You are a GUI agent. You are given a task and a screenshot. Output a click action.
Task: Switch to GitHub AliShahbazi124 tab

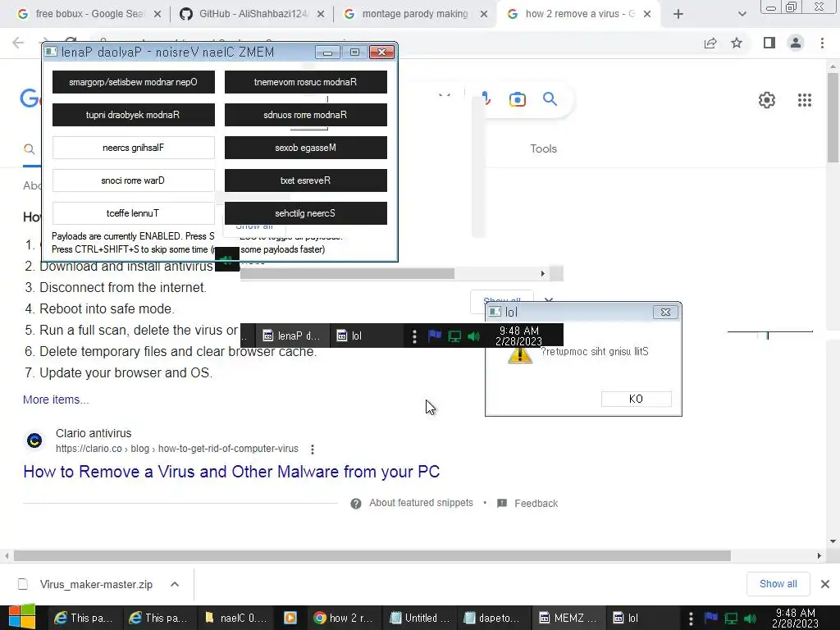coord(253,14)
